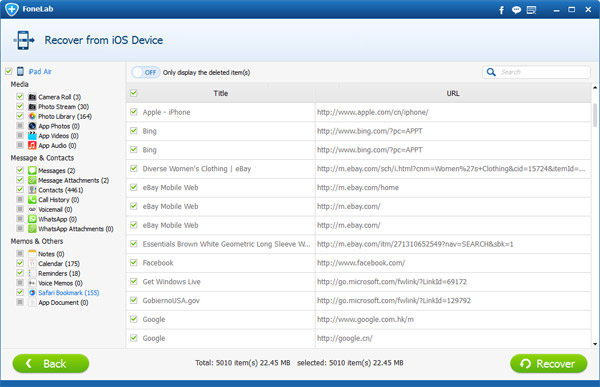Click the Voice Memos icon
The width and height of the screenshot is (600, 387).
[32, 283]
